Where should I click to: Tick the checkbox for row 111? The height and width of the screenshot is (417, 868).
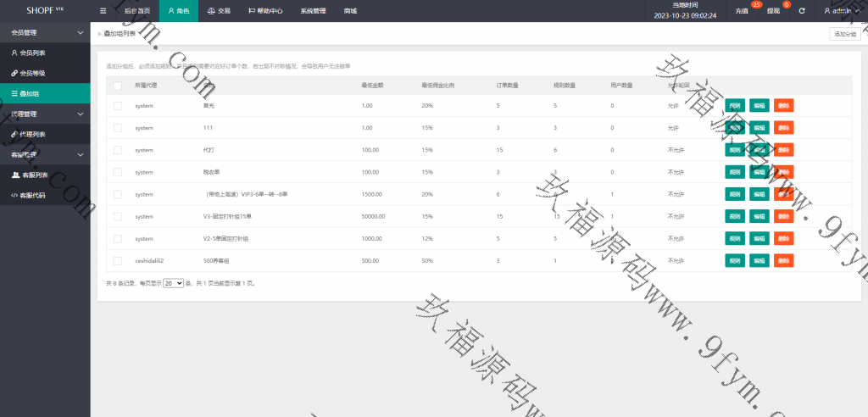point(118,128)
